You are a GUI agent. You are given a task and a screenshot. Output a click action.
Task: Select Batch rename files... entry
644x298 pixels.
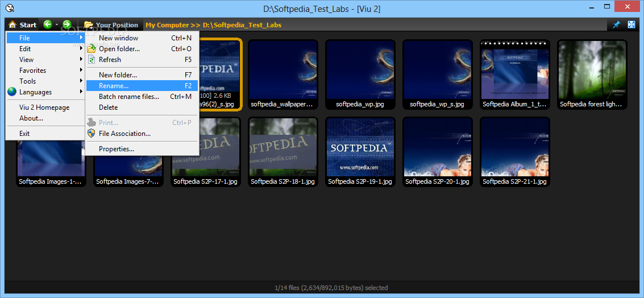(x=142, y=97)
